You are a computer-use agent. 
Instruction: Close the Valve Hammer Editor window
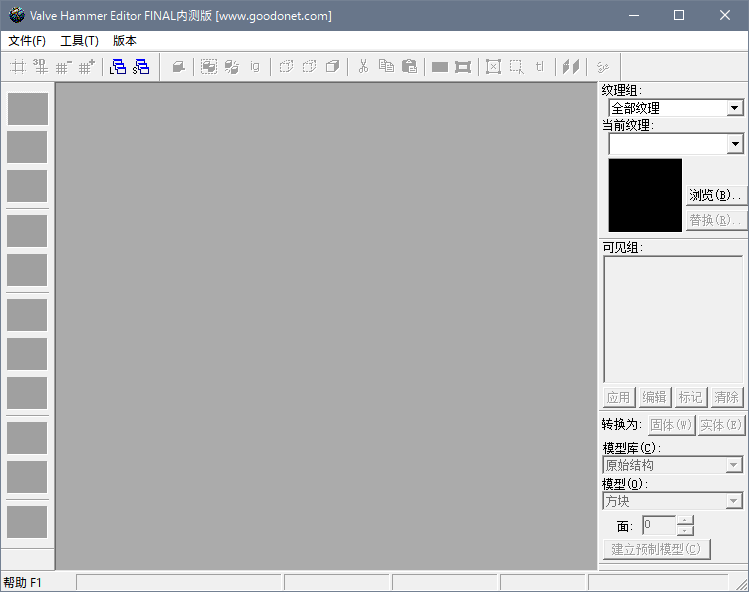coord(725,15)
